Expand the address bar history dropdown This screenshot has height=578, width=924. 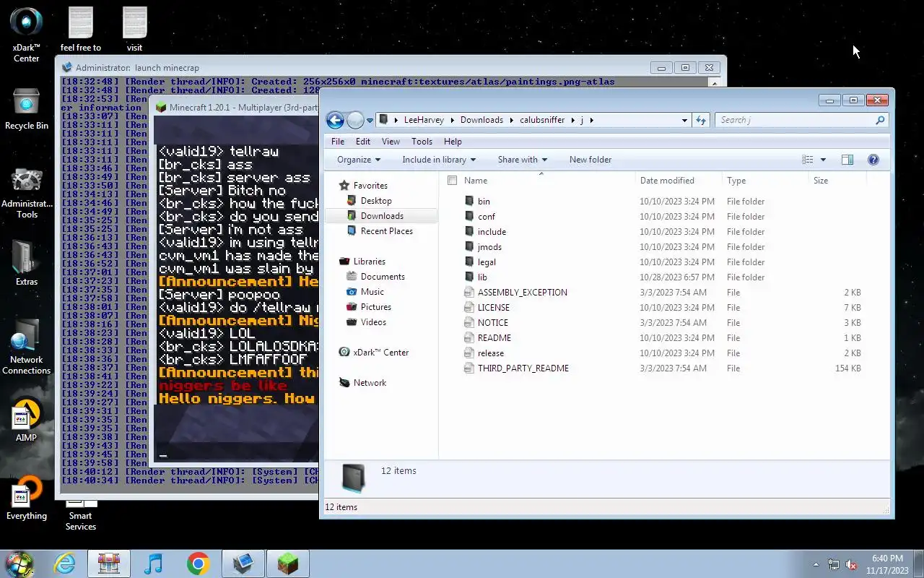tap(684, 120)
